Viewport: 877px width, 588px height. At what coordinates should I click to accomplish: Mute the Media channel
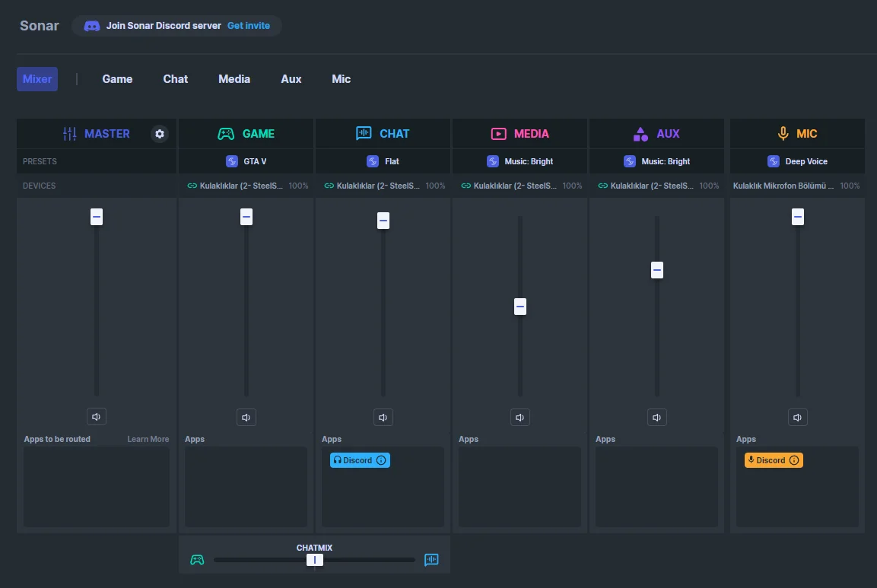pyautogui.click(x=520, y=418)
